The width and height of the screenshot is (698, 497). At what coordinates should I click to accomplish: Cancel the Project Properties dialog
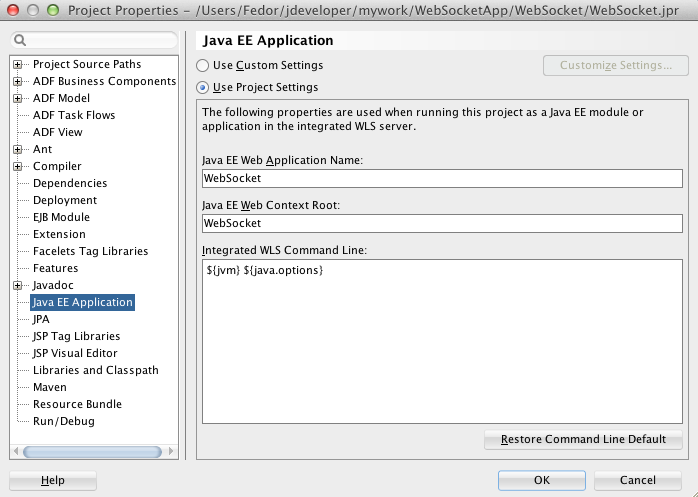click(x=637, y=480)
